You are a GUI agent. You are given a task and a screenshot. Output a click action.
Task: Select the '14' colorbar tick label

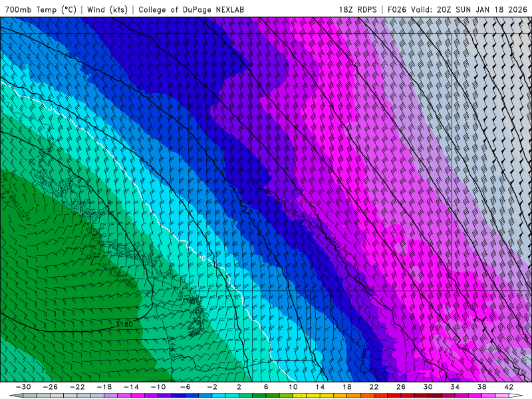click(x=320, y=387)
